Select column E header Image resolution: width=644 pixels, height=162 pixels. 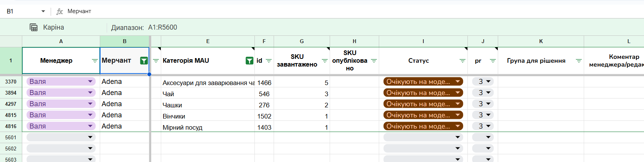pyautogui.click(x=208, y=41)
